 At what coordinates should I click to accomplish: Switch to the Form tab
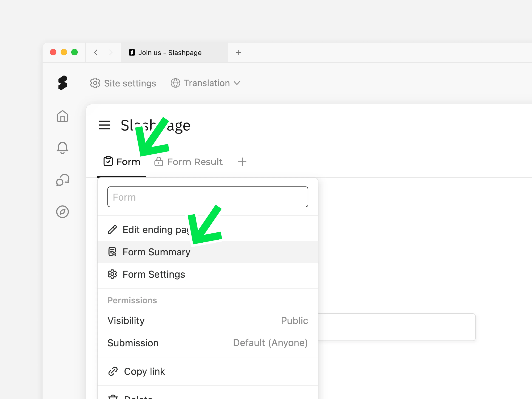122,162
